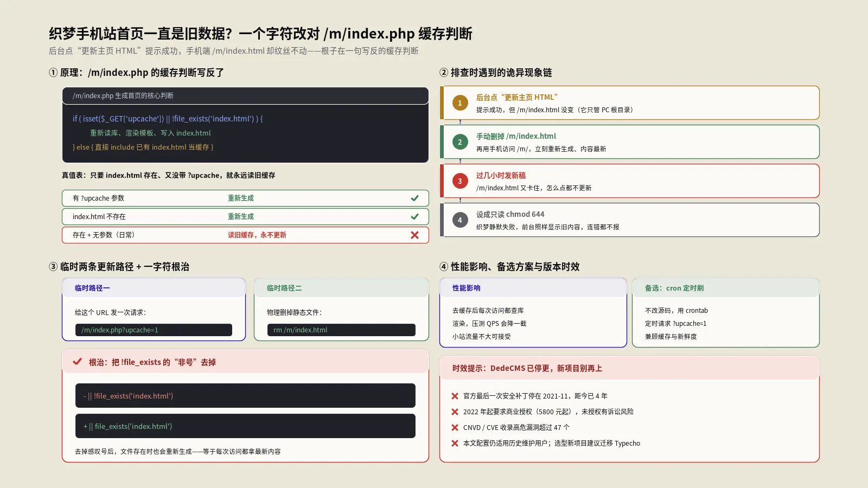Click the 不改源码，用 crontab line

[676, 310]
